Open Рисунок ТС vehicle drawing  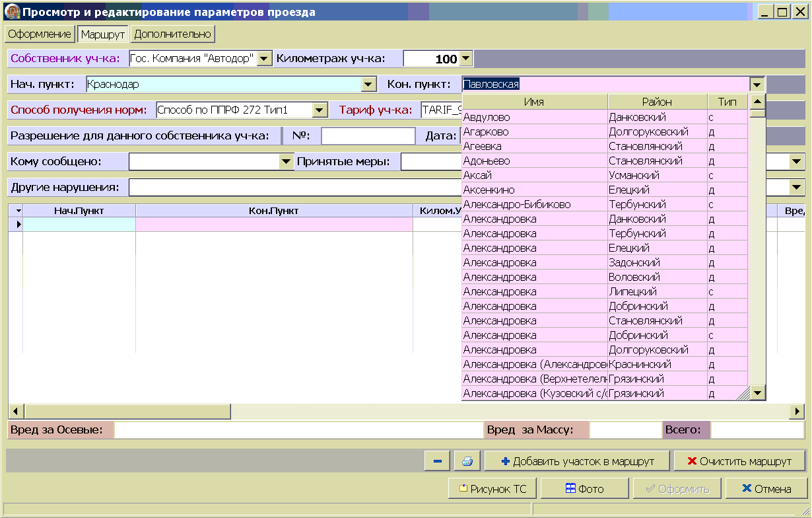point(493,489)
